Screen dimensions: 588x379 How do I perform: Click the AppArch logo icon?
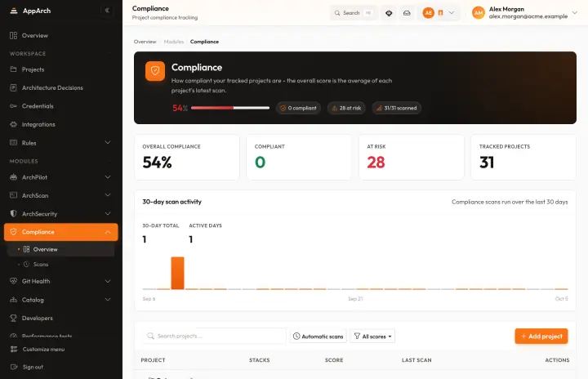[x=14, y=11]
